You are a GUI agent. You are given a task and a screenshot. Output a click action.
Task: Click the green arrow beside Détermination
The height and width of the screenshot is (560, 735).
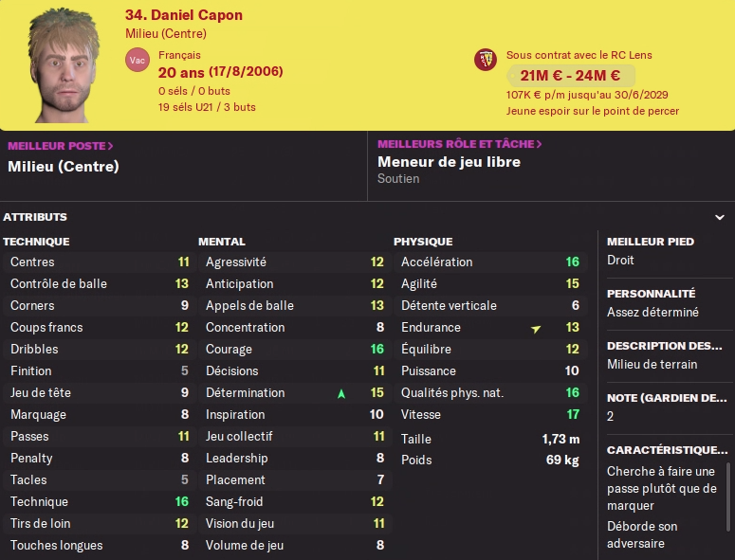(341, 393)
